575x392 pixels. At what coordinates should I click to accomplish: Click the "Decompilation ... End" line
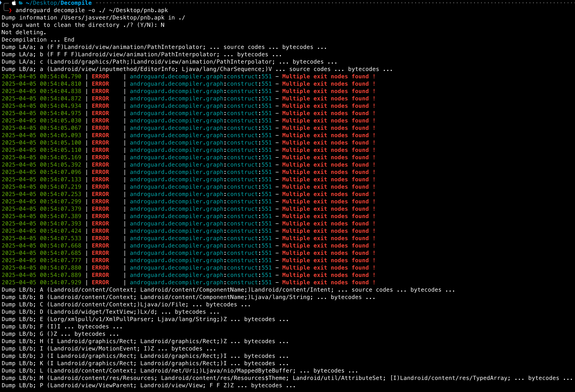click(x=38, y=40)
